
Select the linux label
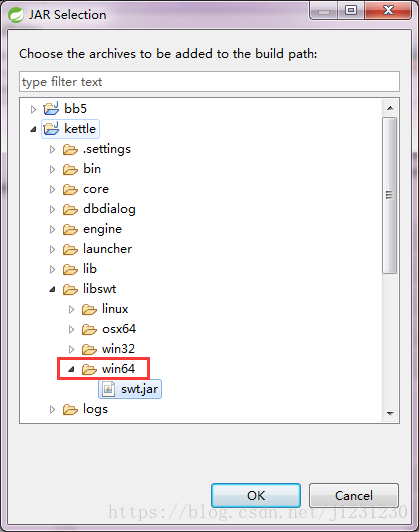point(115,309)
